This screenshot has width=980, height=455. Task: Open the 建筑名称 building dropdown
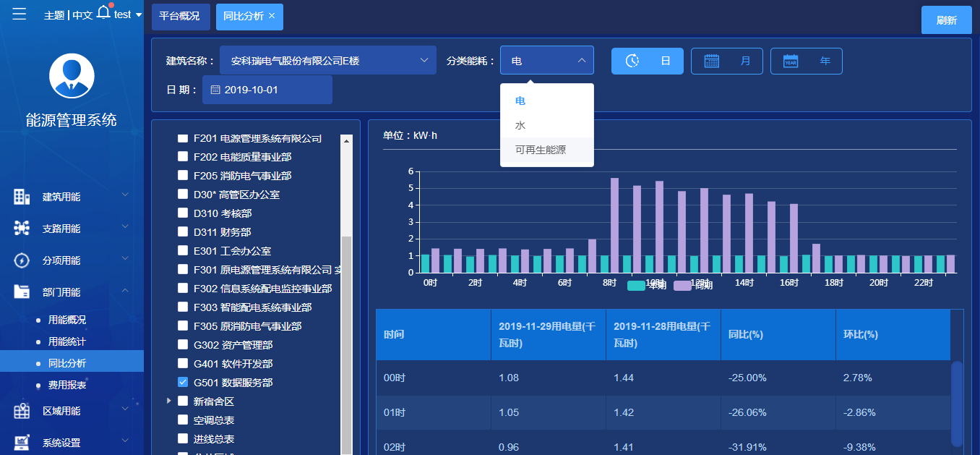click(x=328, y=61)
